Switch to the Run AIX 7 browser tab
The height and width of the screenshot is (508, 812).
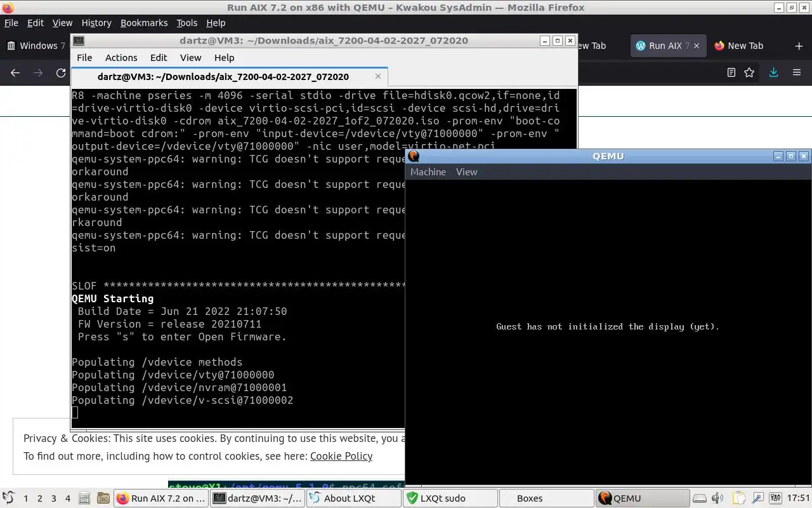(x=669, y=46)
